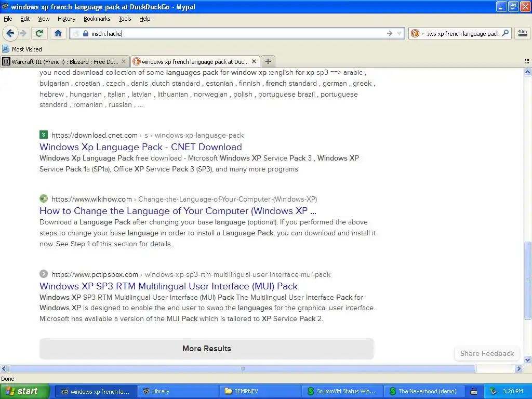
Task: Click the 40m toolbar button
Action: (523, 33)
